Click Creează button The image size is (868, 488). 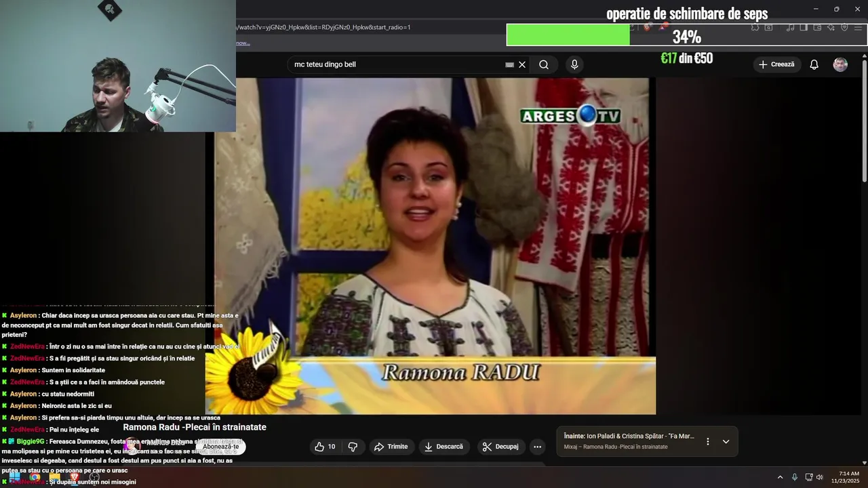[776, 64]
